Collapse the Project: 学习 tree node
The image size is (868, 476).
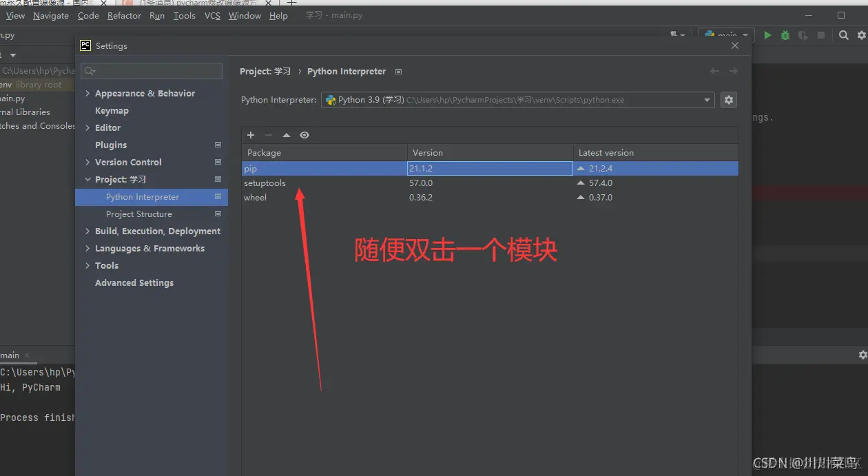click(87, 179)
